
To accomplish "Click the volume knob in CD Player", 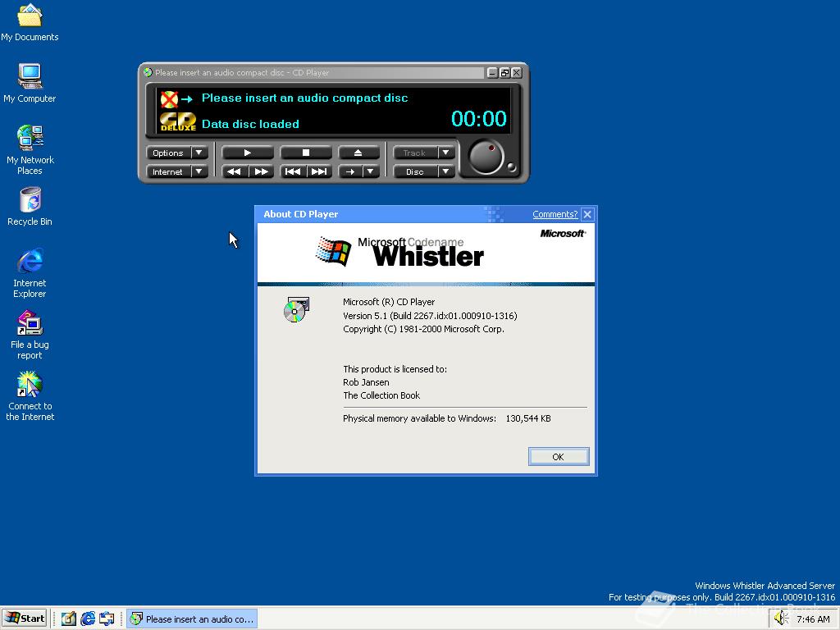I will pos(486,157).
